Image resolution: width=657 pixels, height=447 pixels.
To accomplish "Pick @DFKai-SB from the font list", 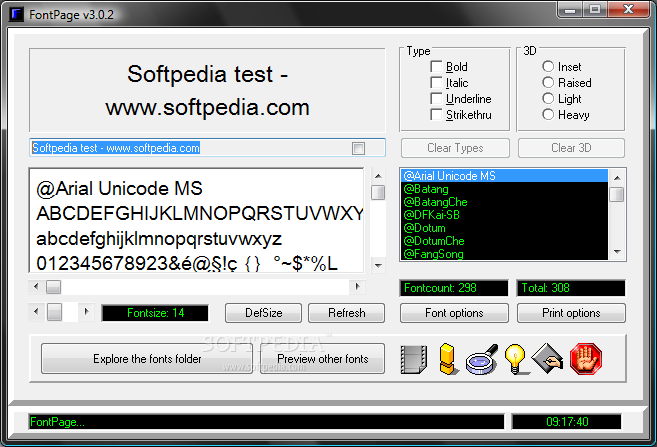I will 504,215.
